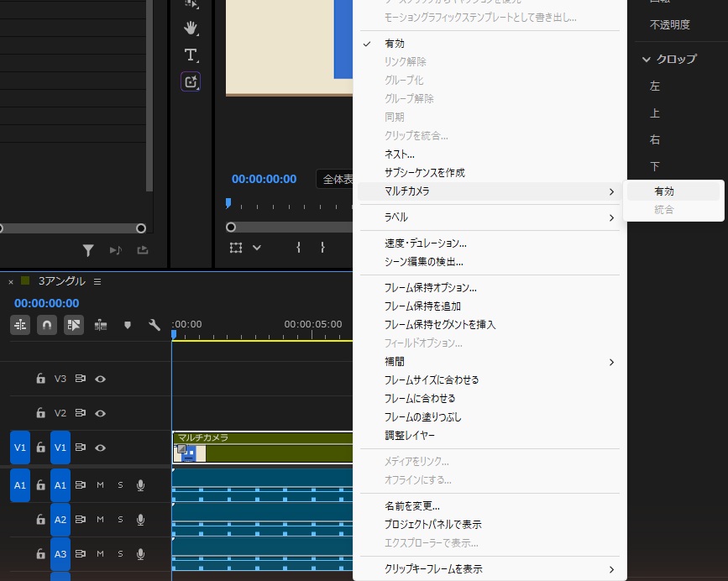Toggle sync lock for V1

pyautogui.click(x=81, y=448)
